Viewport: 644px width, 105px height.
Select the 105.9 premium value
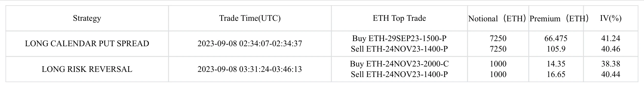[556, 49]
